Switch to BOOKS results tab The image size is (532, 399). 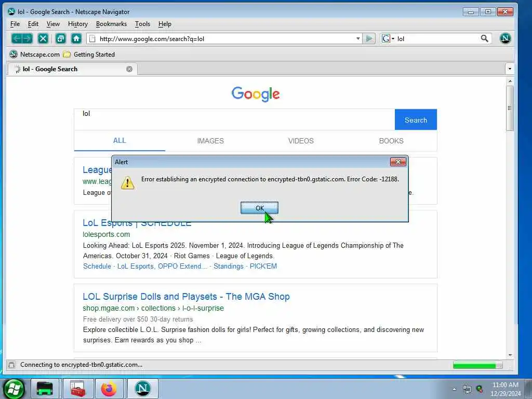391,141
